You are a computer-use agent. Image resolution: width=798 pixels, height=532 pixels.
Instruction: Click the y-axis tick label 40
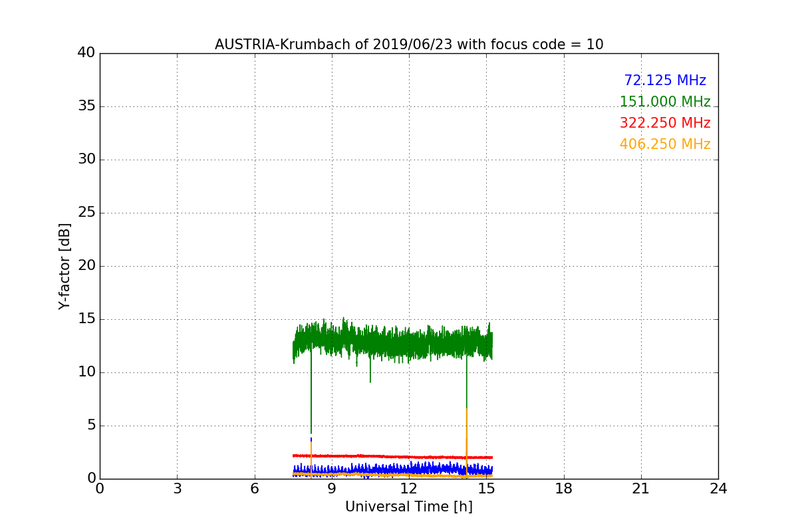coord(86,53)
